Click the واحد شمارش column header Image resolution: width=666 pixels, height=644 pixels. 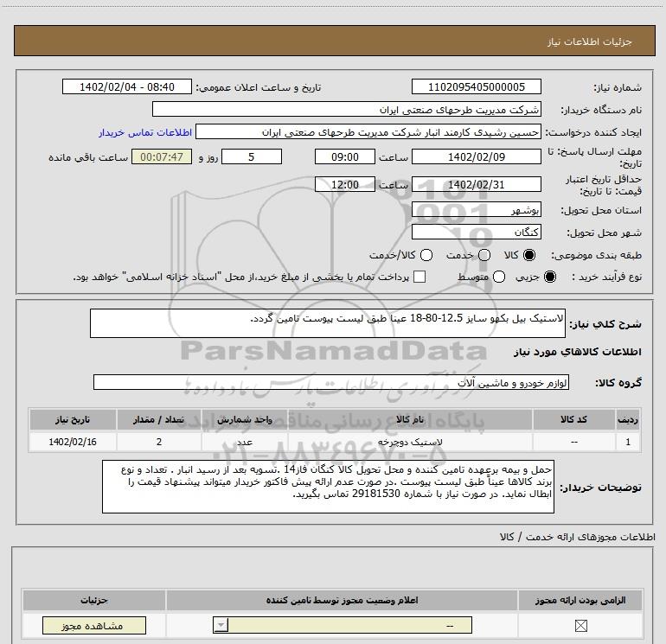click(245, 419)
